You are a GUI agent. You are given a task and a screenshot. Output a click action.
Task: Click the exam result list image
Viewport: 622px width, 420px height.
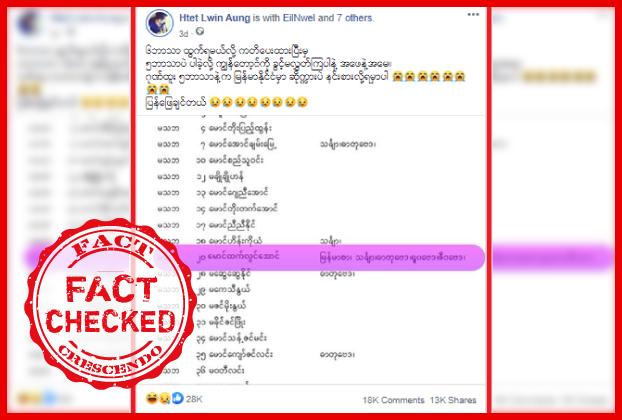pos(311,250)
